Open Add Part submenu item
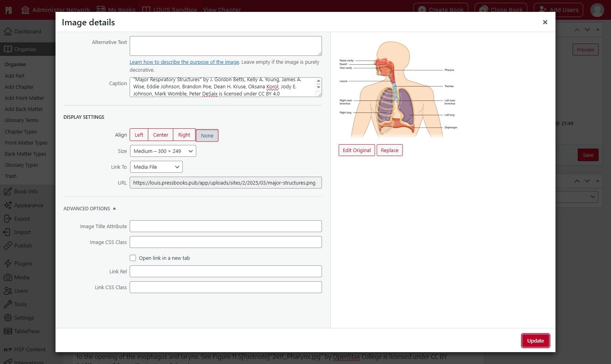 coord(15,76)
